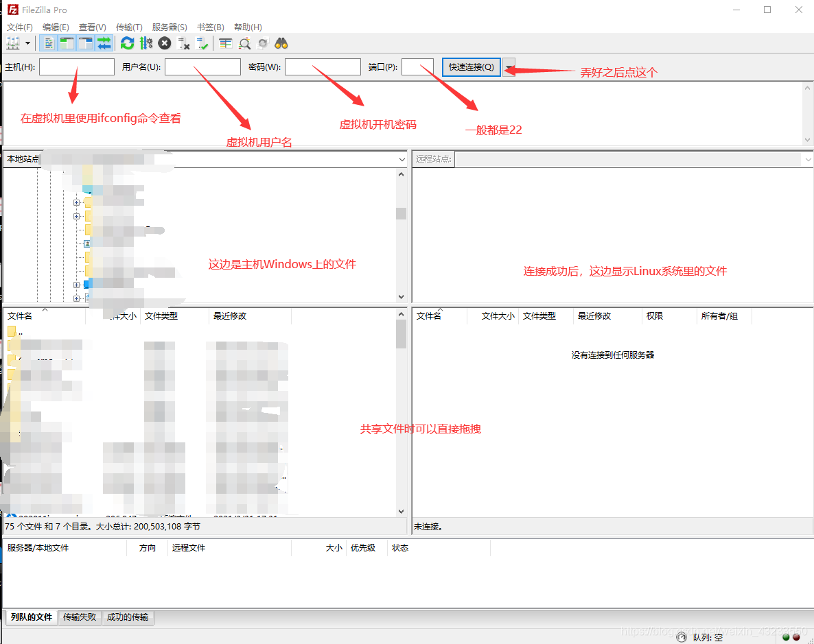Viewport: 814px width, 644px height.
Task: Click the 服务器/本地文件 queue column header
Action: pos(65,548)
